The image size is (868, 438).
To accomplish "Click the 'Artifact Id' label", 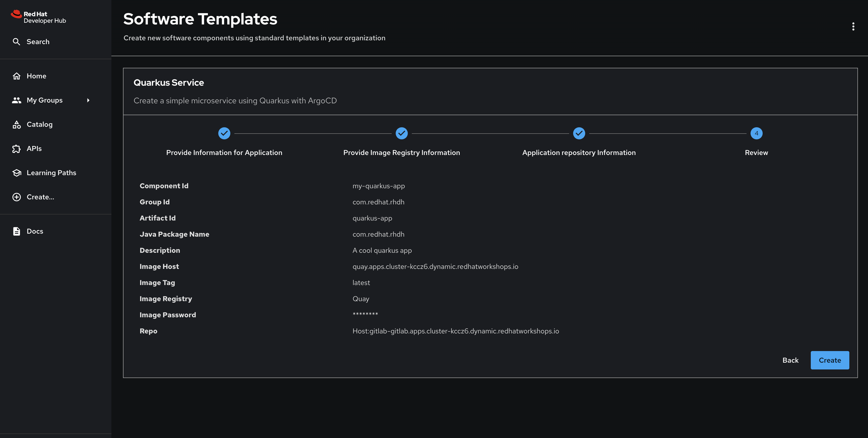I will (x=158, y=218).
